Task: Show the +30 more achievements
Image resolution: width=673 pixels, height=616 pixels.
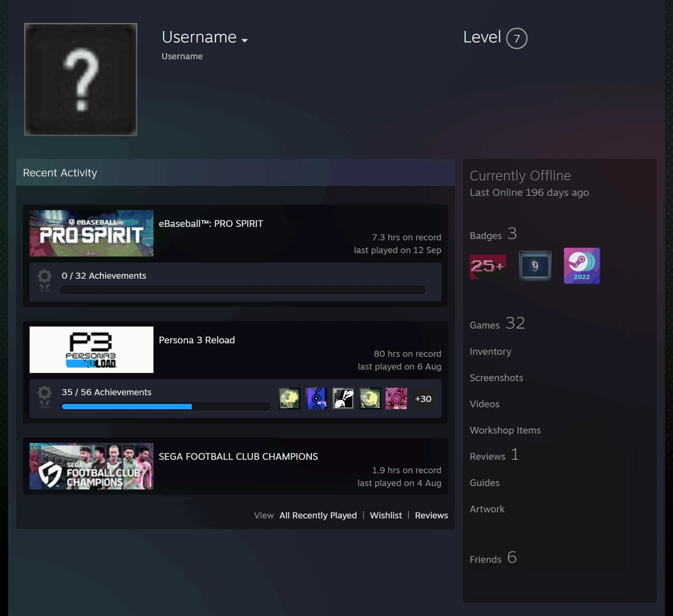Action: pos(423,399)
